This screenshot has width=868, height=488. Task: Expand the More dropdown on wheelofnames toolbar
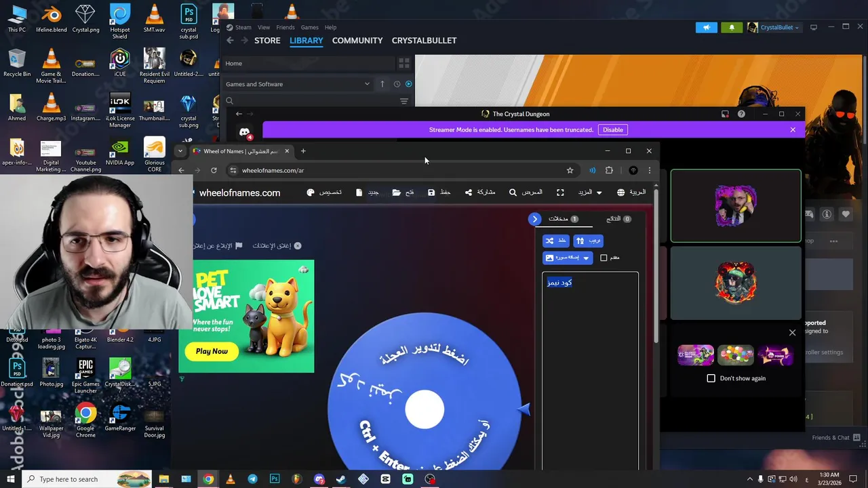(x=589, y=192)
